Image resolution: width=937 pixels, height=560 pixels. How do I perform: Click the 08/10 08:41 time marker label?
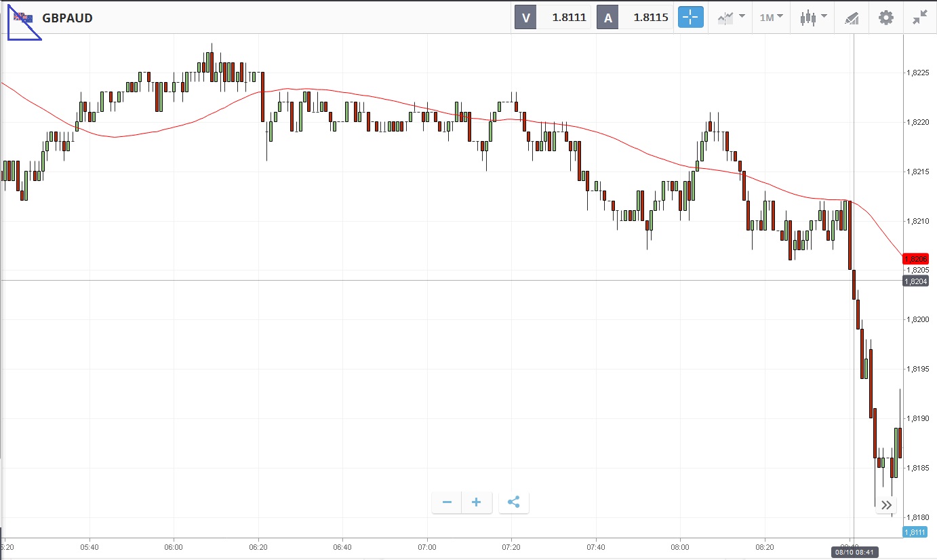pos(853,553)
